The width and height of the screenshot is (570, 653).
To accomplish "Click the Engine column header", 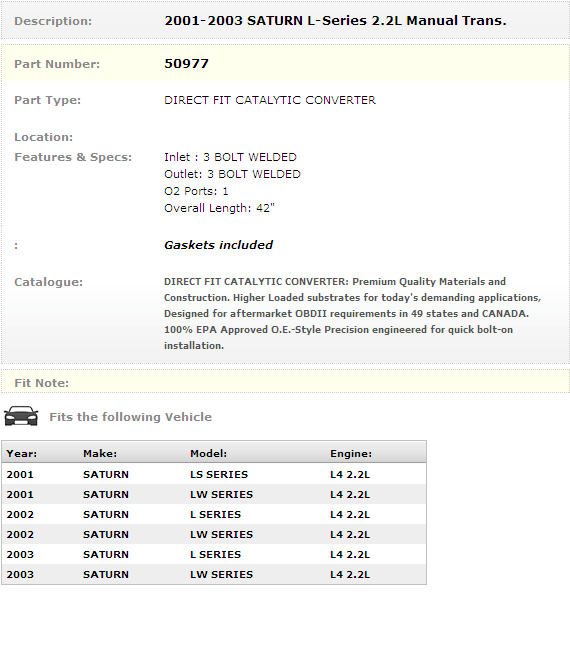I will coord(351,454).
